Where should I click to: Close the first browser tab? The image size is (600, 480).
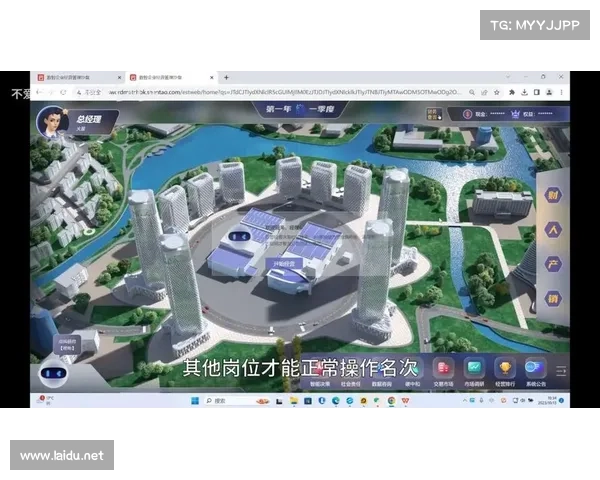[x=119, y=77]
